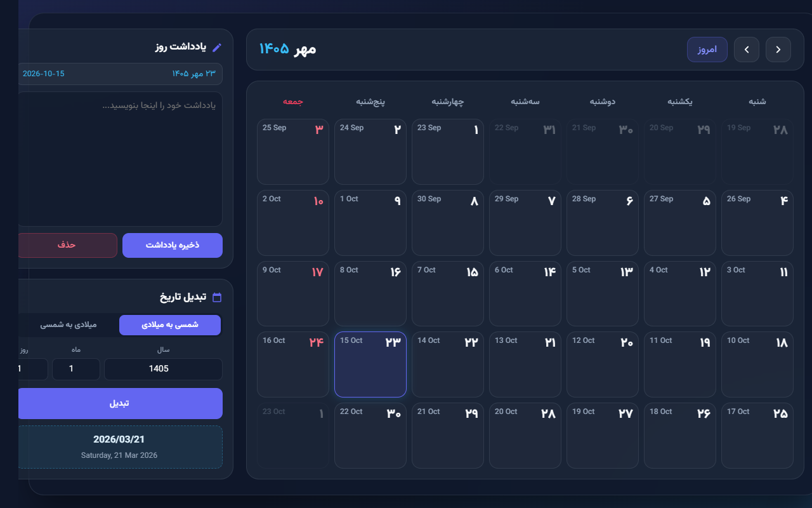Select the Friday cell marked 25 Sep
Screen dimensions: 812x508
pos(293,152)
